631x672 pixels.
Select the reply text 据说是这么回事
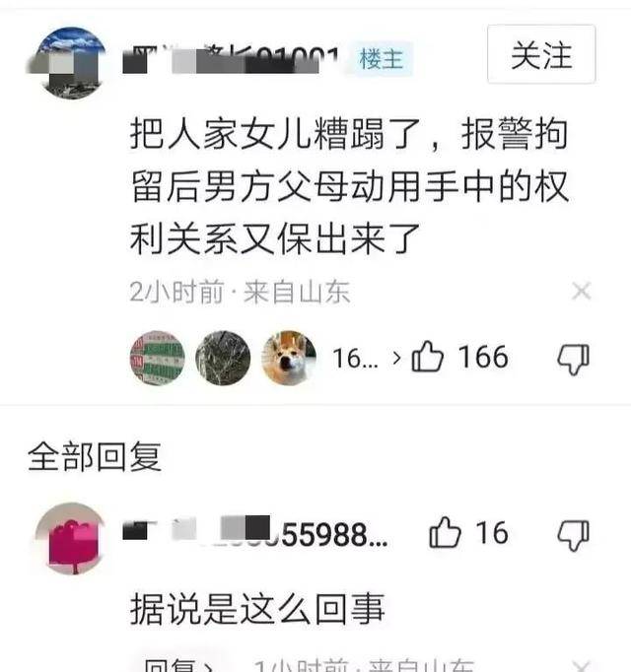coord(257,609)
